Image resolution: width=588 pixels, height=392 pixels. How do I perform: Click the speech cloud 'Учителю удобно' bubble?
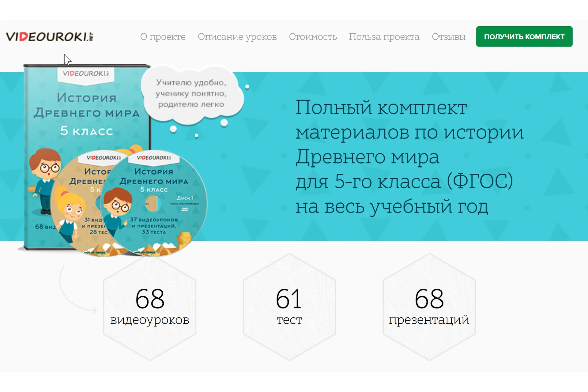coord(191,93)
